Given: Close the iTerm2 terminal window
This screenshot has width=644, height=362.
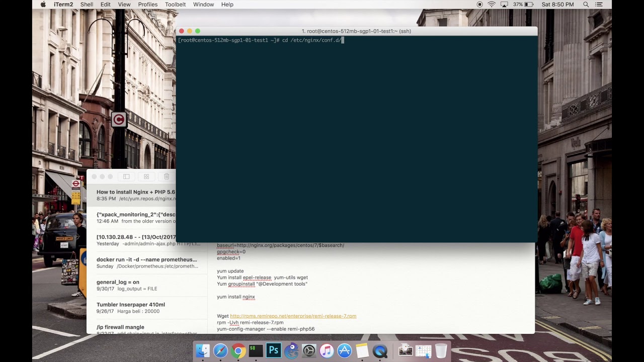Looking at the screenshot, I should [x=182, y=31].
